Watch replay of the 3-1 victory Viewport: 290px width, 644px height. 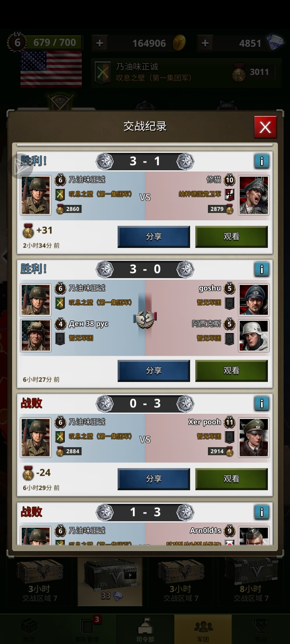coord(232,237)
